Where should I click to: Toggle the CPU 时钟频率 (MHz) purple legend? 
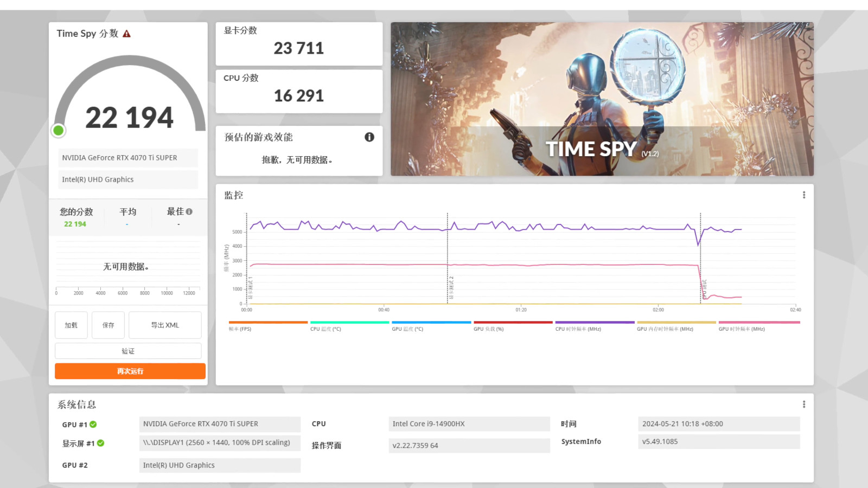595,326
